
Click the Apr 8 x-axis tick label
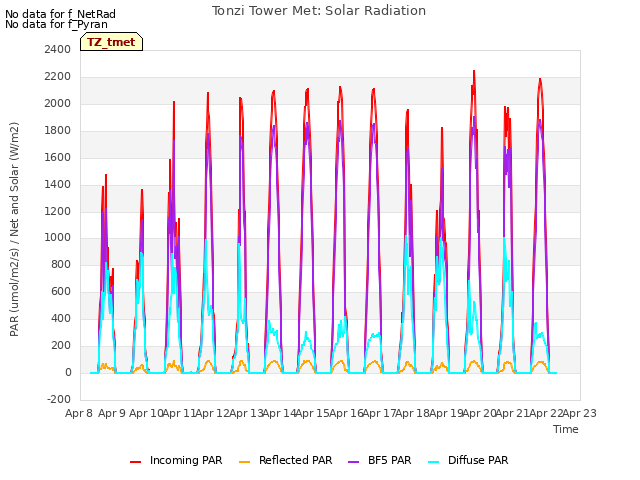(x=79, y=413)
